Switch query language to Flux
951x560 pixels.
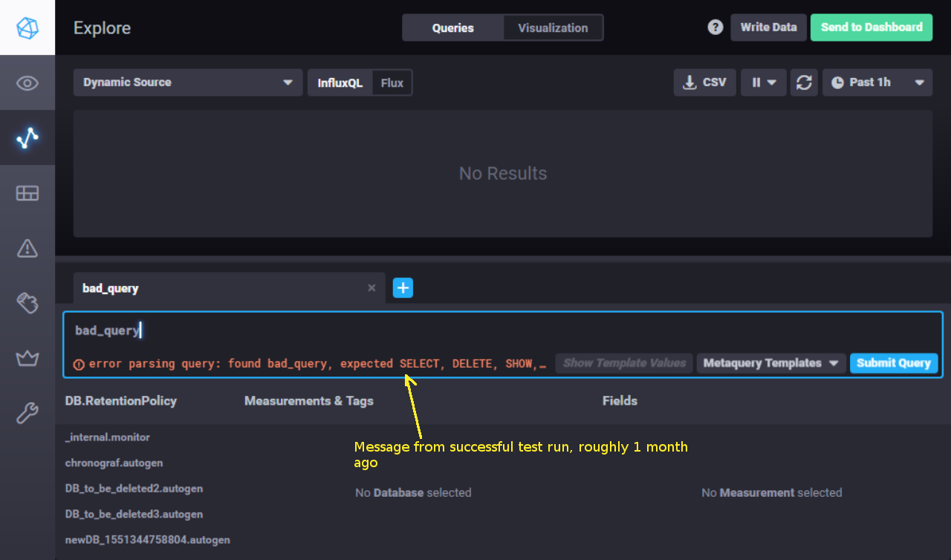(392, 82)
